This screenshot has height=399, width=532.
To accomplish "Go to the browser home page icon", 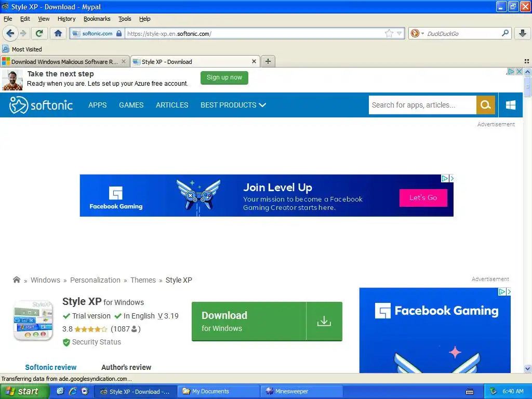I will (58, 33).
